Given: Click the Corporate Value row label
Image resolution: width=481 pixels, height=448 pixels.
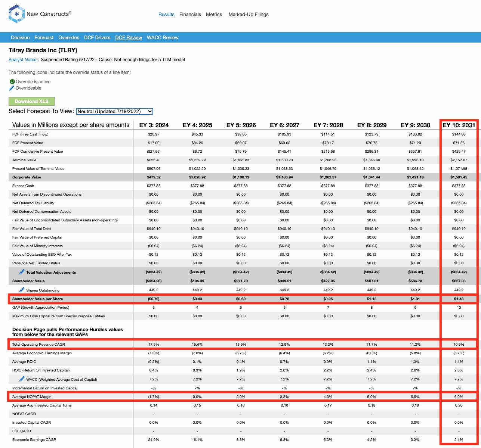Looking at the screenshot, I should click(27, 177).
